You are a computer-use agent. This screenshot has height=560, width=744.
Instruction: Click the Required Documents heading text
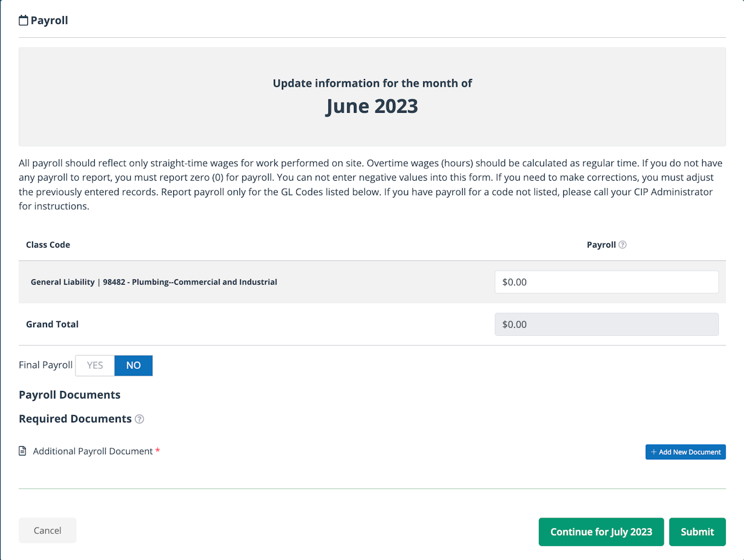click(75, 419)
